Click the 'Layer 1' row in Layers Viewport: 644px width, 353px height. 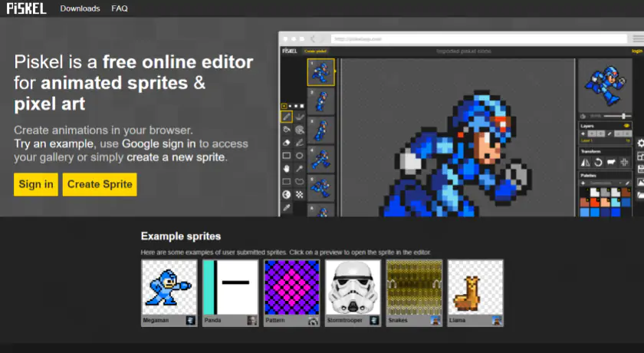606,140
